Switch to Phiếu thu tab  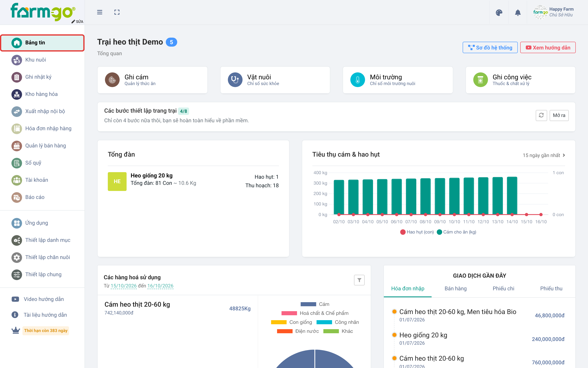551,288
